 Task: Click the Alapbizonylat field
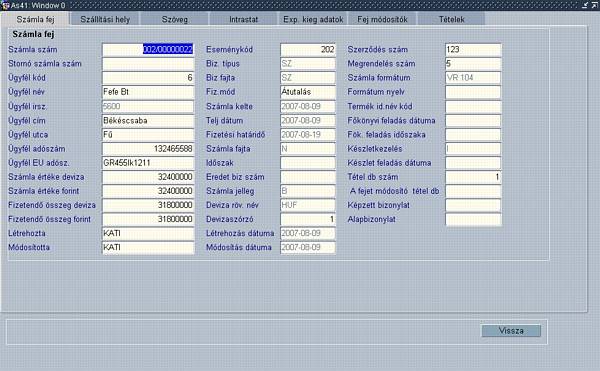click(473, 219)
